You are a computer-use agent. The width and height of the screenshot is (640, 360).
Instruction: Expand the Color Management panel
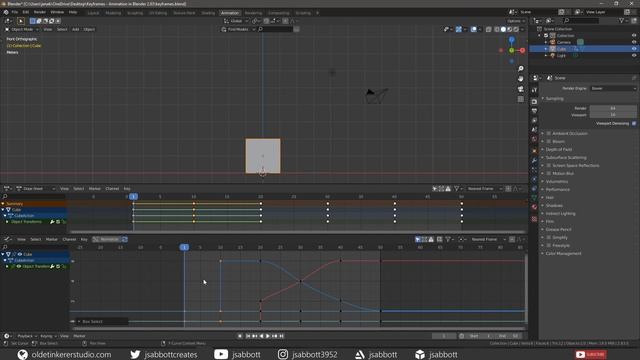pos(562,253)
